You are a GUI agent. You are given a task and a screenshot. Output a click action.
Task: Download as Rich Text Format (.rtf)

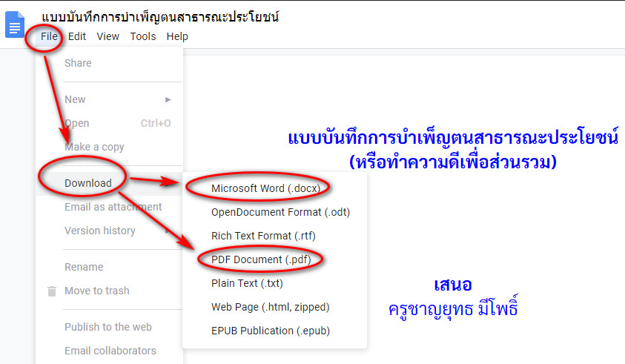click(x=263, y=236)
